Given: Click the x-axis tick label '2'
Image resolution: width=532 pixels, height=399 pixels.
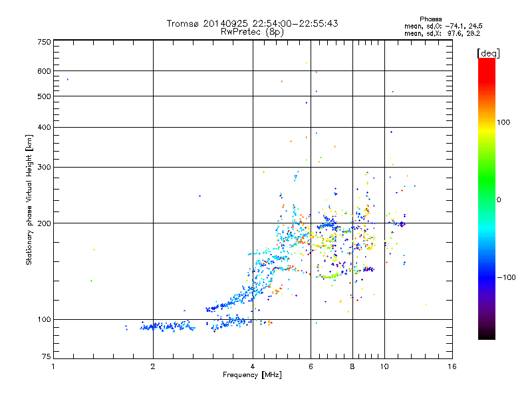Looking at the screenshot, I should [153, 366].
